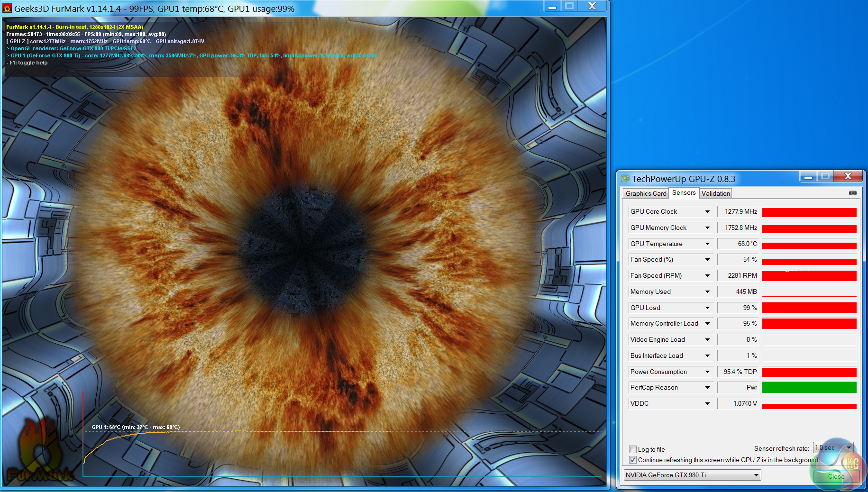868x492 pixels.
Task: Open the NVIDIA GeForce GTX 980 Ti selector
Action: (x=692, y=475)
